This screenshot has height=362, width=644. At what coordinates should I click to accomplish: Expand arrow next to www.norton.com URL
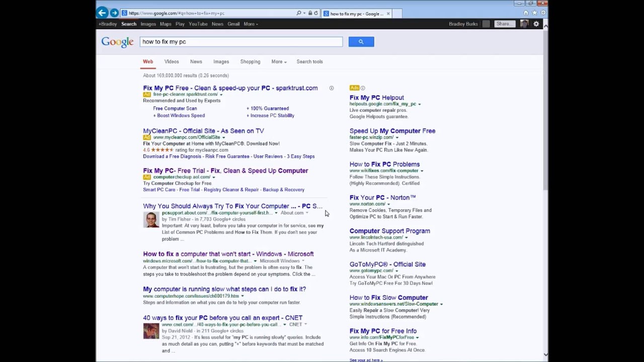388,204
